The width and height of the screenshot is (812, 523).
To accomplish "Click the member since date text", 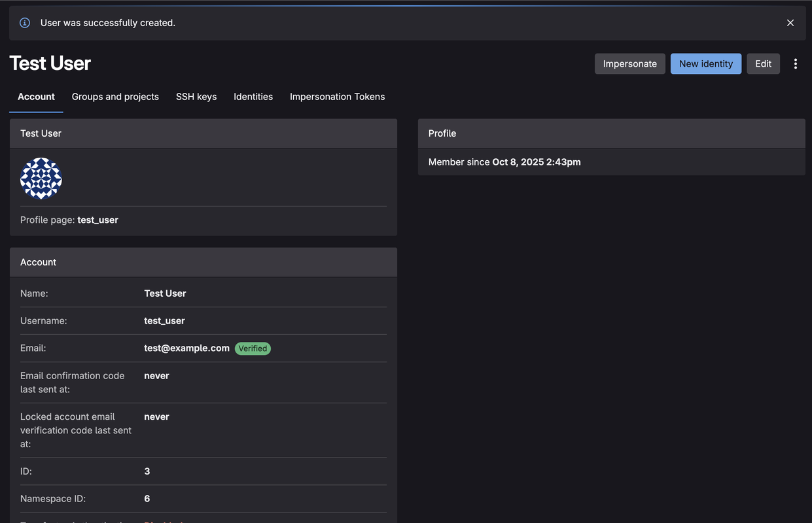I will coord(536,162).
